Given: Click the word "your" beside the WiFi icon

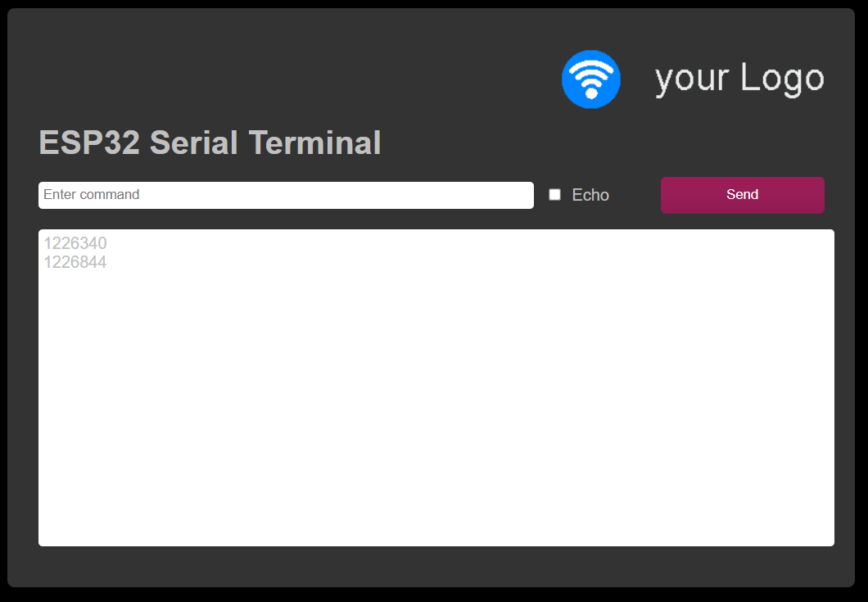Looking at the screenshot, I should pyautogui.click(x=691, y=80).
